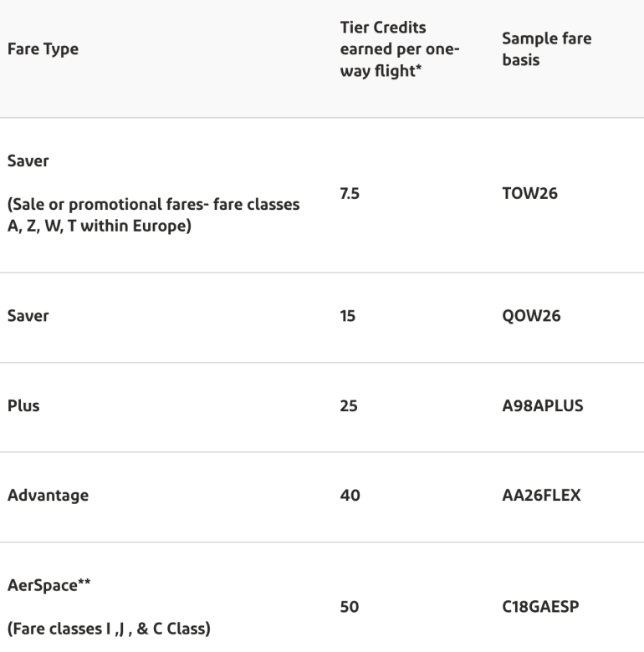644x652 pixels.
Task: Click the Sale or promotional fares description
Action: point(154,216)
